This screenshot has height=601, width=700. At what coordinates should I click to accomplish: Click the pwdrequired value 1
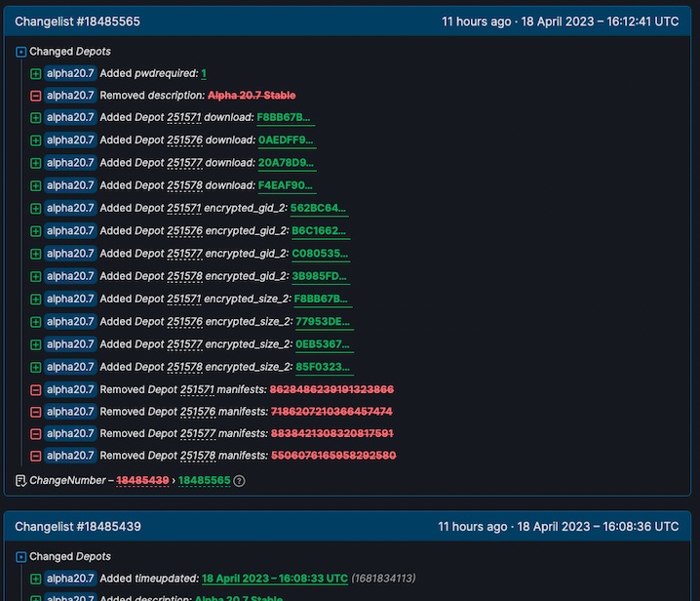click(x=204, y=73)
